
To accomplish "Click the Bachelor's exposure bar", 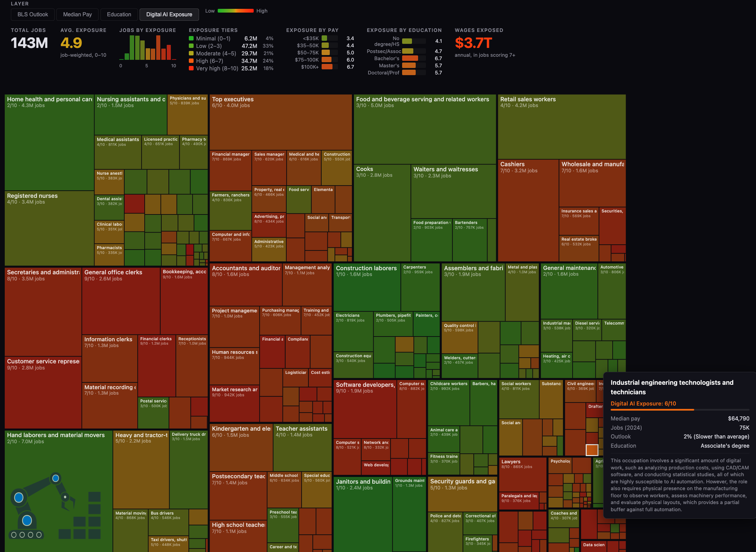I will 410,58.
